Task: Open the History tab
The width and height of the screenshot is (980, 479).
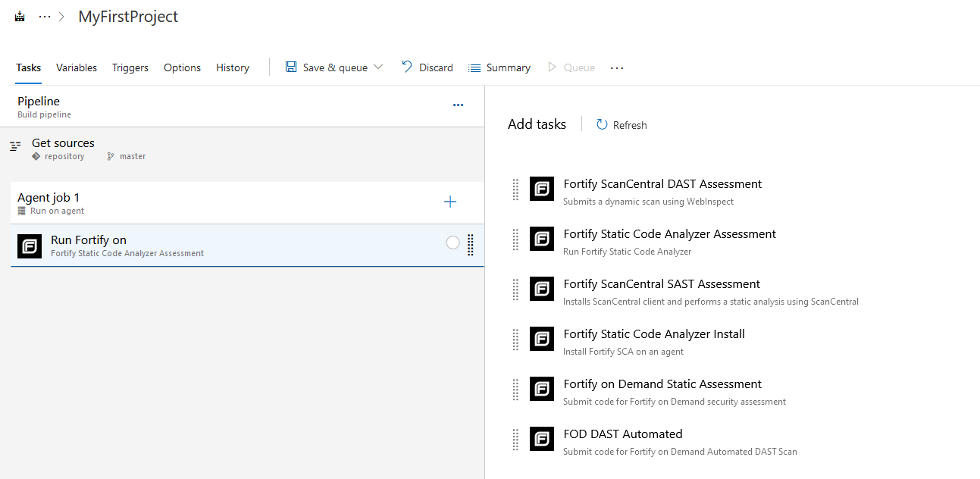Action: [x=232, y=67]
